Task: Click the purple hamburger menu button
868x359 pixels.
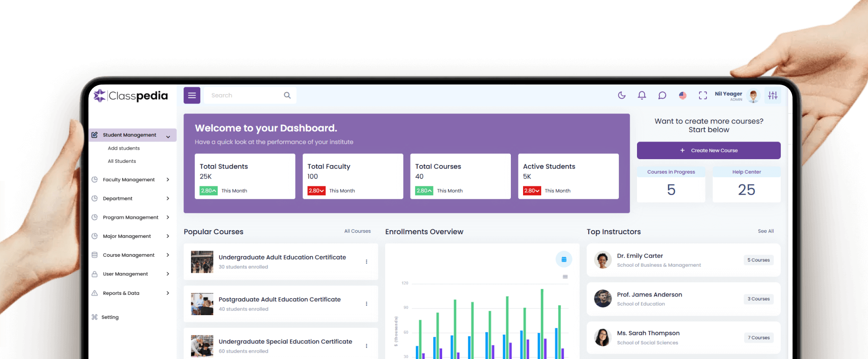Action: [x=192, y=95]
